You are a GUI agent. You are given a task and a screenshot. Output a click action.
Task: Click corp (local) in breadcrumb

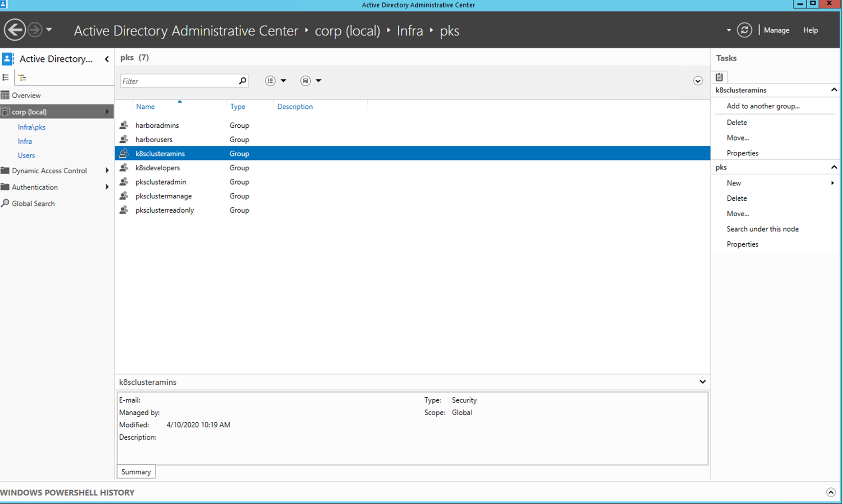347,31
